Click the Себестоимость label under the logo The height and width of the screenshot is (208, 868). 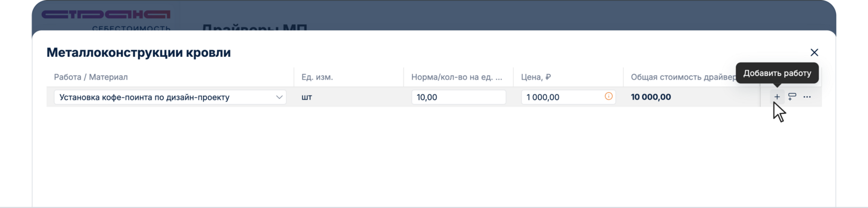click(x=131, y=28)
